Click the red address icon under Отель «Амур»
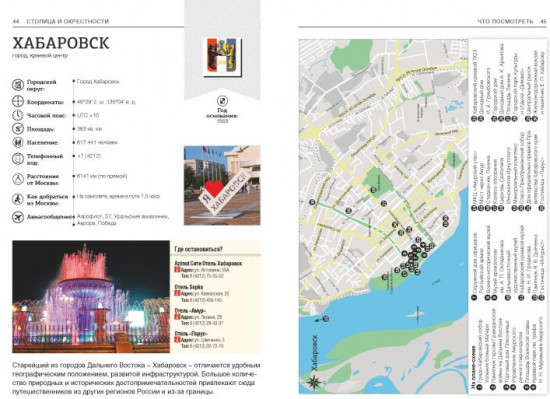Screen dimensions: 550x399 tap(177, 317)
